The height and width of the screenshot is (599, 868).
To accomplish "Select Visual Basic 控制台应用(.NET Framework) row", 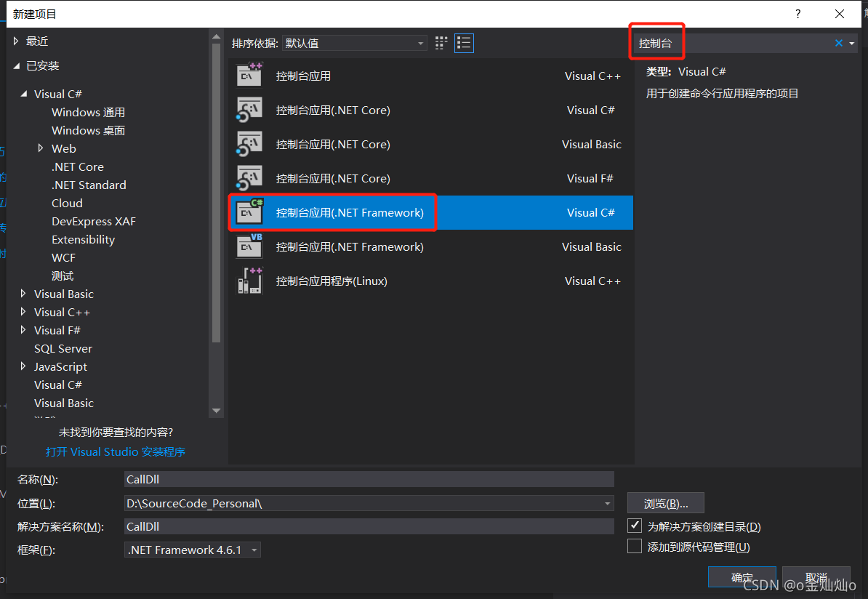I will (430, 246).
